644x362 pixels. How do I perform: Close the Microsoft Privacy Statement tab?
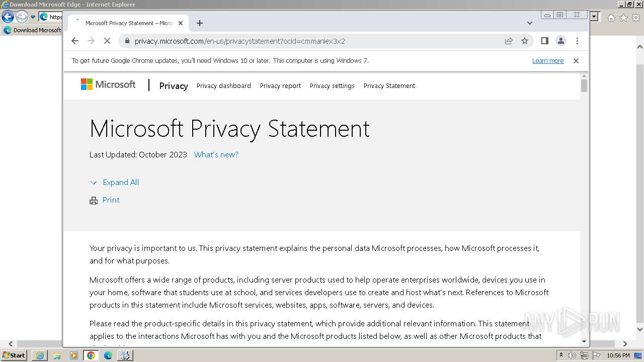[x=181, y=23]
